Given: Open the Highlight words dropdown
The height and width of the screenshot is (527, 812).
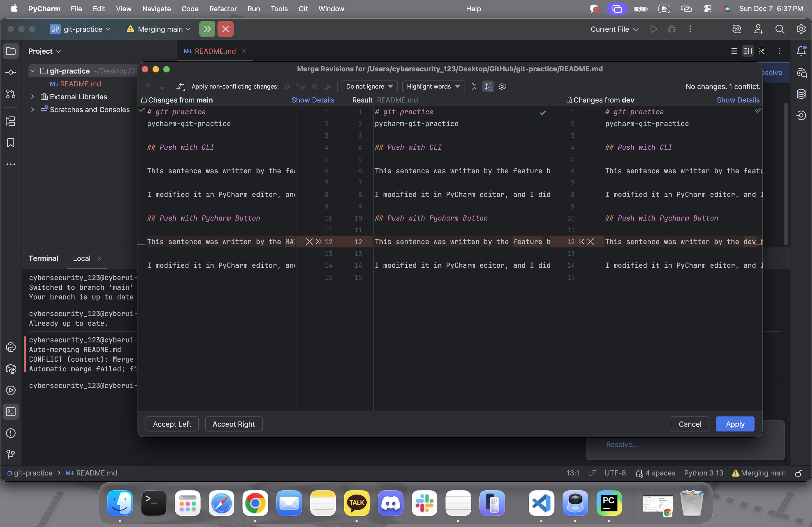Looking at the screenshot, I should tap(433, 87).
